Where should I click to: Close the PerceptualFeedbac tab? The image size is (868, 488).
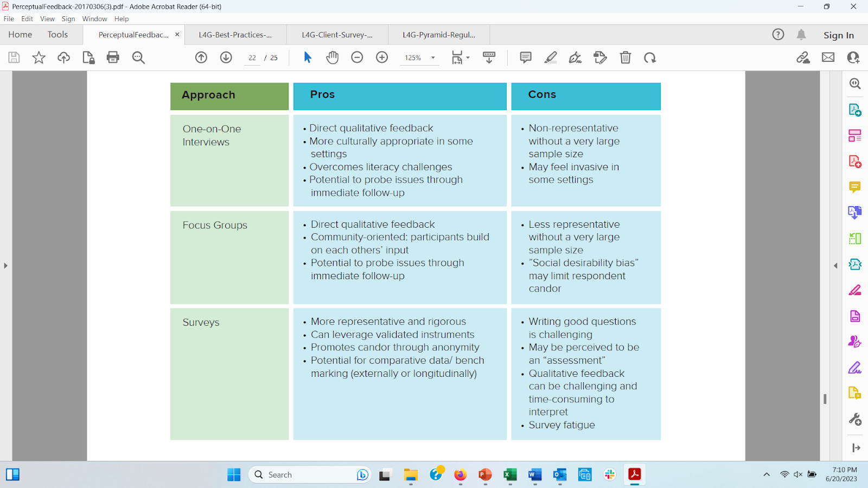pos(177,35)
